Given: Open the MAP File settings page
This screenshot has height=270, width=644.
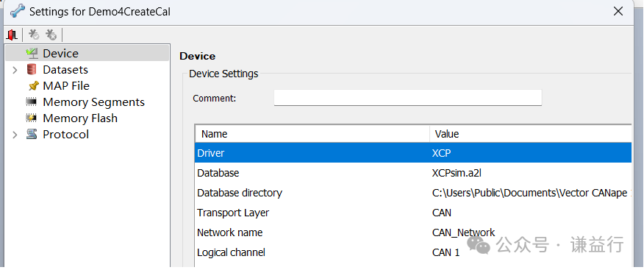Looking at the screenshot, I should tap(66, 86).
